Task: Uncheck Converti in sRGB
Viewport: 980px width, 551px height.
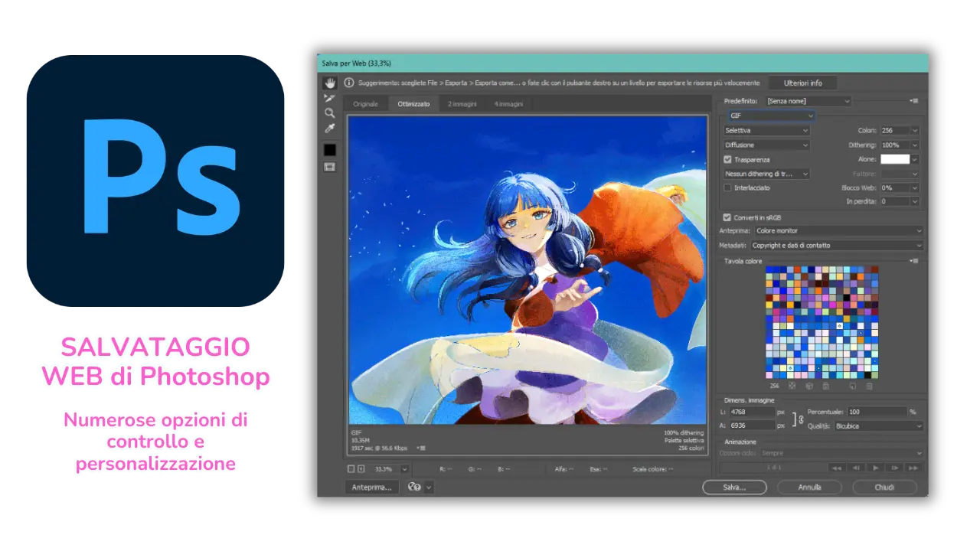Action: tap(727, 217)
